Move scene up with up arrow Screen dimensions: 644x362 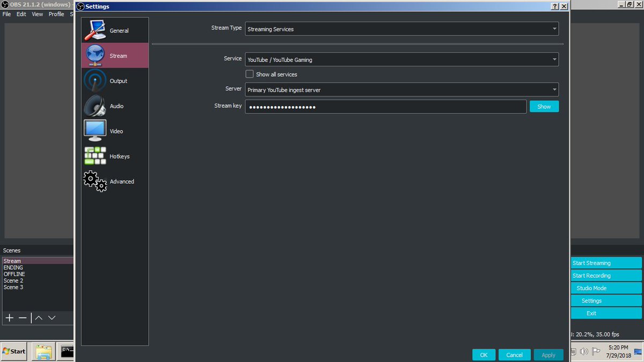[x=39, y=318]
